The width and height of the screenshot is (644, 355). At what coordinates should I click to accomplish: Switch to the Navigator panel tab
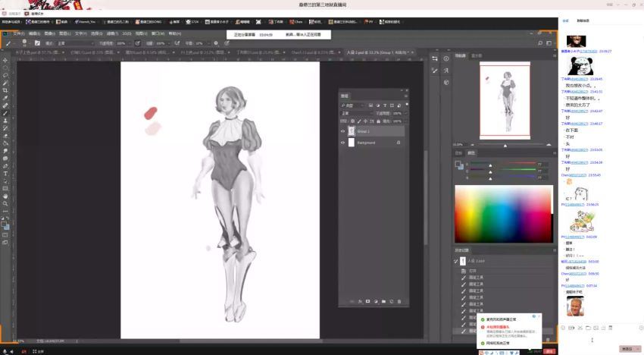tap(460, 55)
